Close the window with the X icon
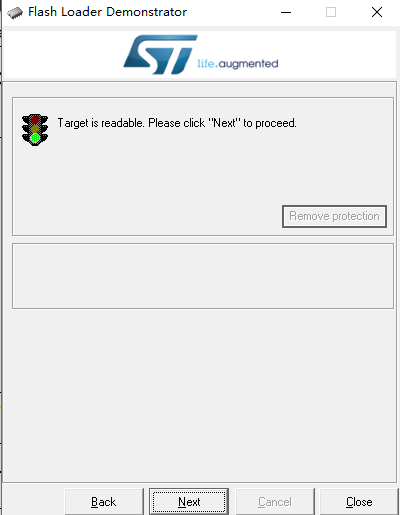Image resolution: width=400 pixels, height=515 pixels. pos(377,12)
